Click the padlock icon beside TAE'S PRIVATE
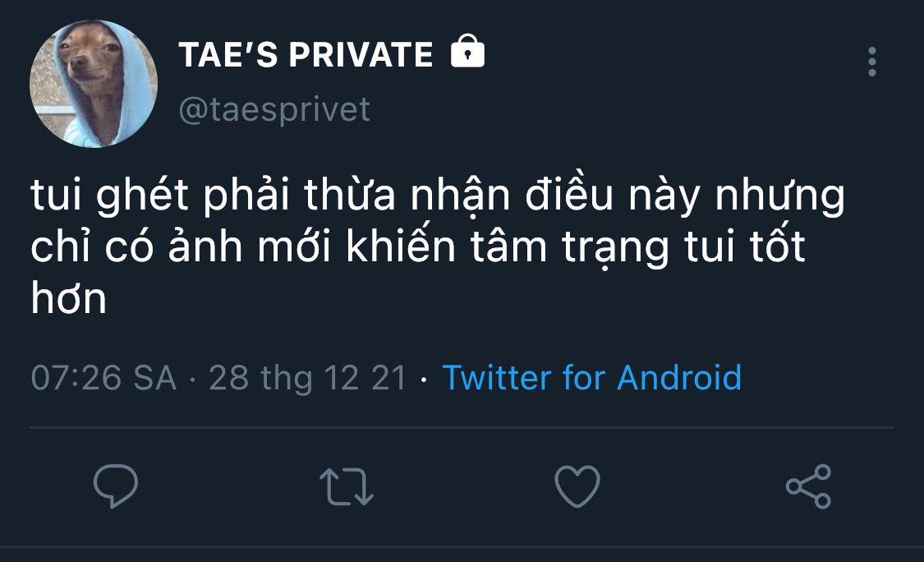This screenshot has width=924, height=562. (467, 51)
